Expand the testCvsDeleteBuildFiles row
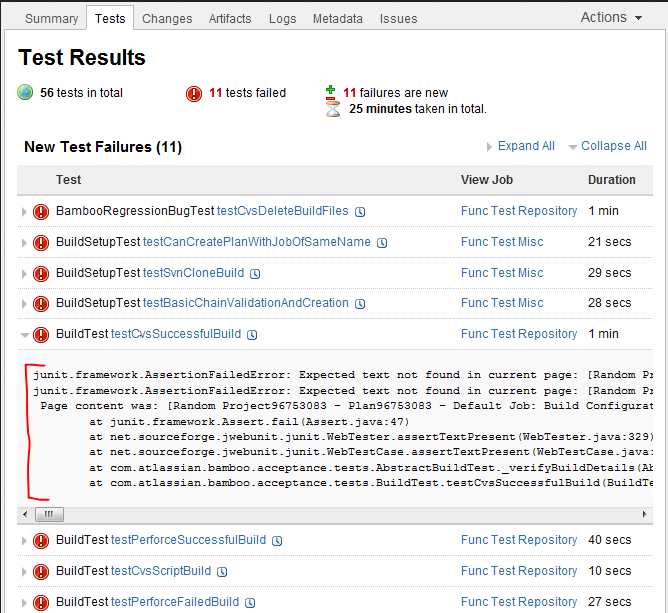 tap(24, 211)
